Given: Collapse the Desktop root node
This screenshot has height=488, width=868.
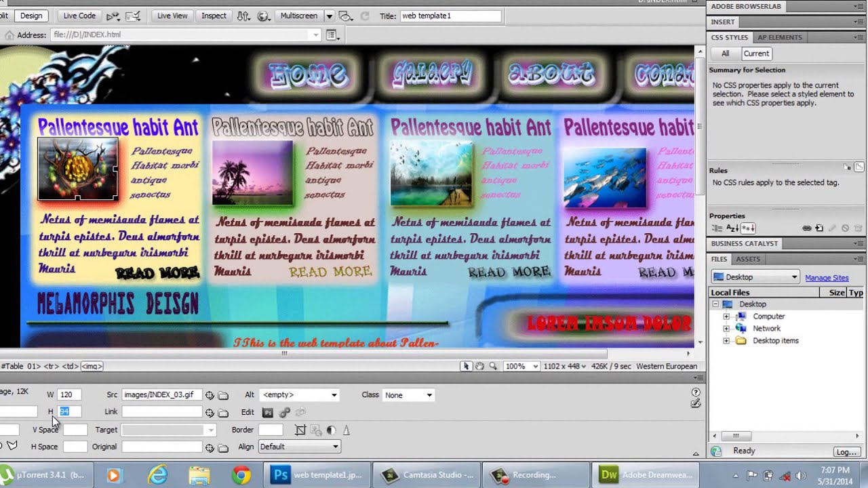Looking at the screenshot, I should (715, 304).
